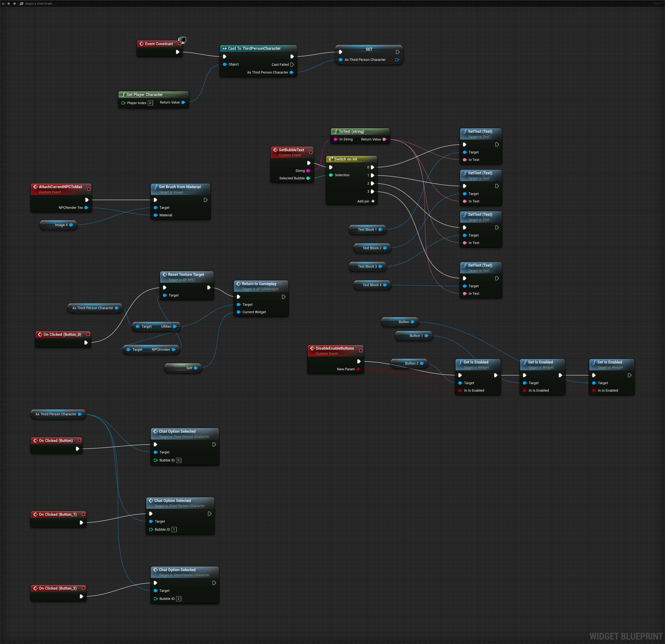This screenshot has width=665, height=644.
Task: Navigate forward with the right arrow icon
Action: (x=14, y=4)
